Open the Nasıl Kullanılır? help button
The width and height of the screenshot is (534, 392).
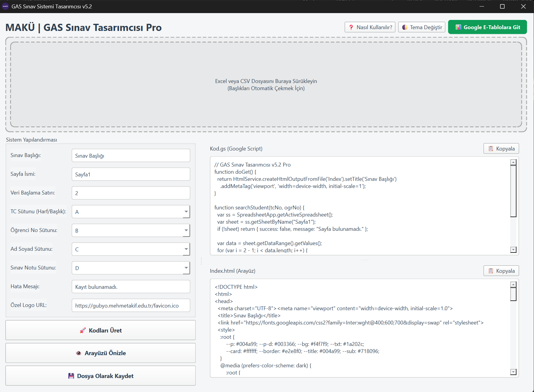[x=370, y=27]
